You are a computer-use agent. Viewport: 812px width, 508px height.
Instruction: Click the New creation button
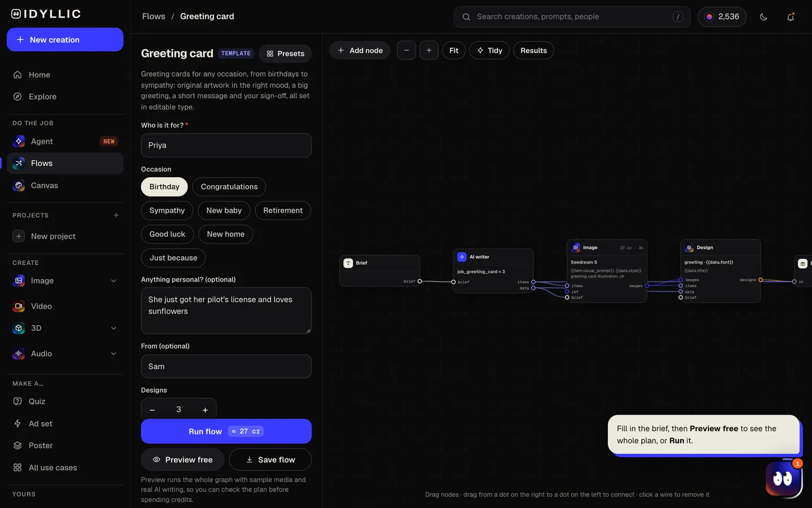tap(65, 40)
